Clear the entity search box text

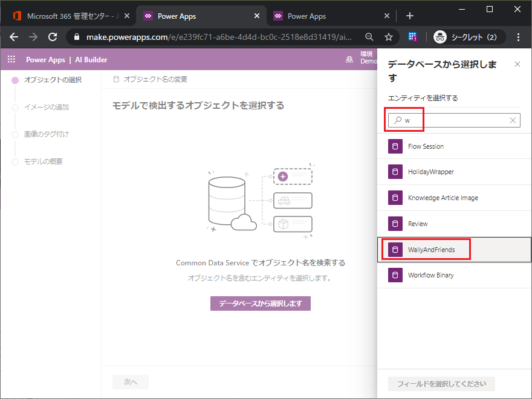[x=513, y=120]
